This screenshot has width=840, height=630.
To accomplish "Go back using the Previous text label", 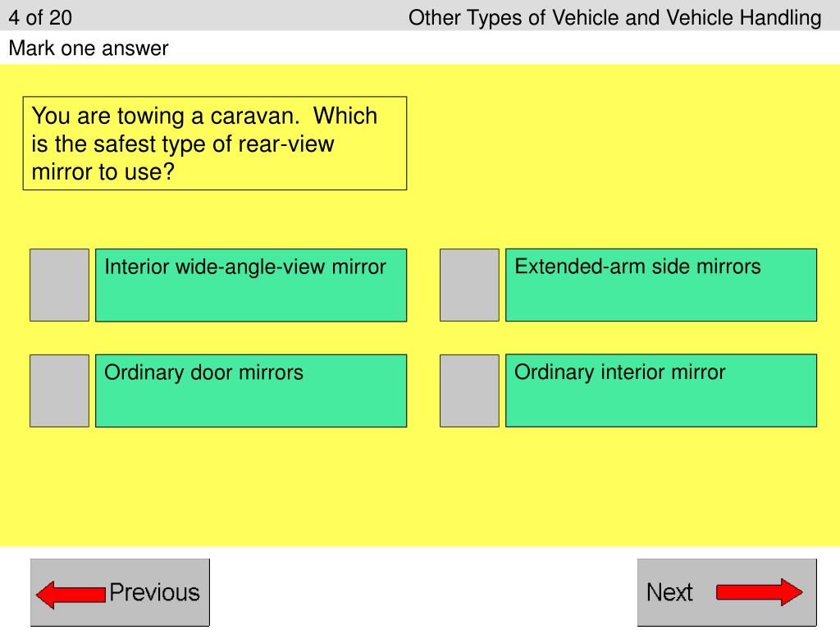I will (154, 592).
